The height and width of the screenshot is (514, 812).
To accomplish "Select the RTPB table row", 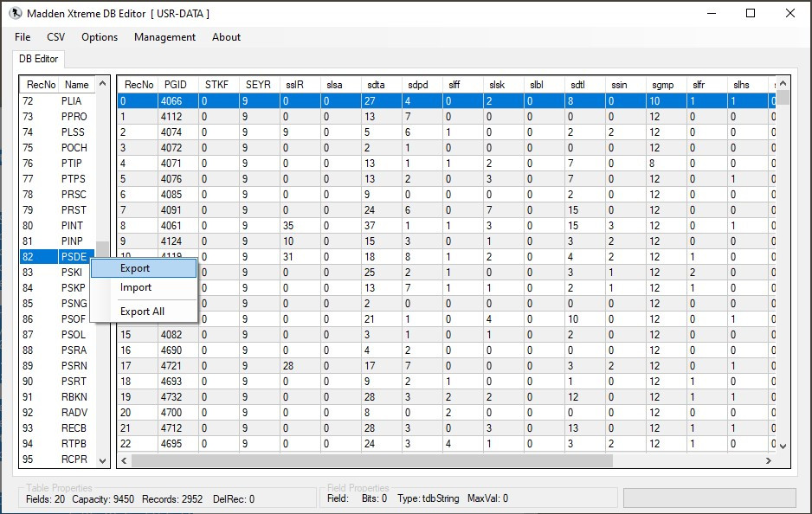I will [x=58, y=444].
